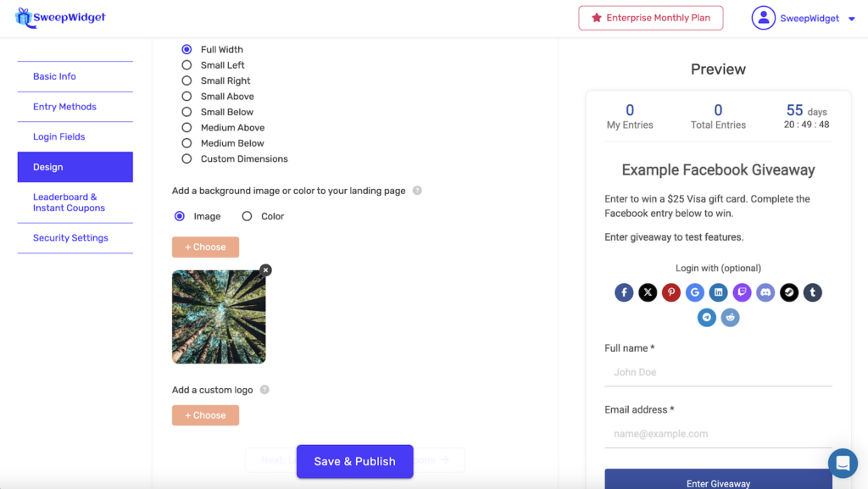Click help icon beside custom logo

[264, 390]
